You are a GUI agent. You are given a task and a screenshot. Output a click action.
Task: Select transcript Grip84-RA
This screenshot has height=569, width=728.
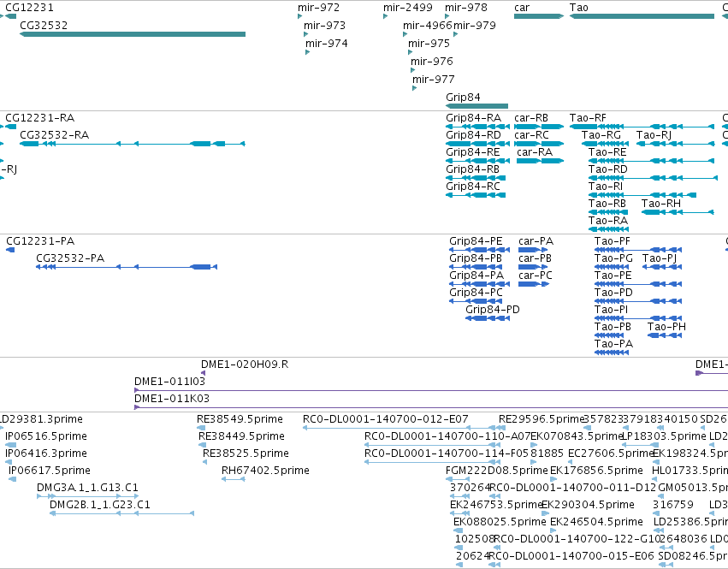pyautogui.click(x=477, y=127)
